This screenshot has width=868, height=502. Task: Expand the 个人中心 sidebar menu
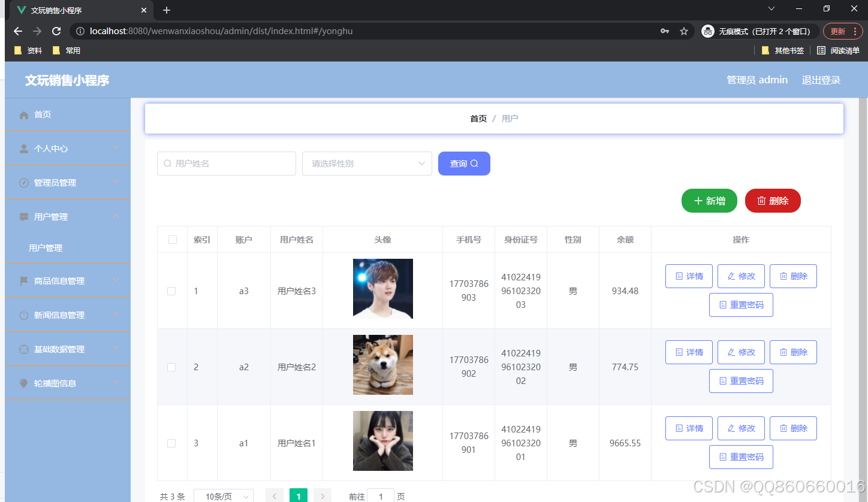(x=68, y=149)
